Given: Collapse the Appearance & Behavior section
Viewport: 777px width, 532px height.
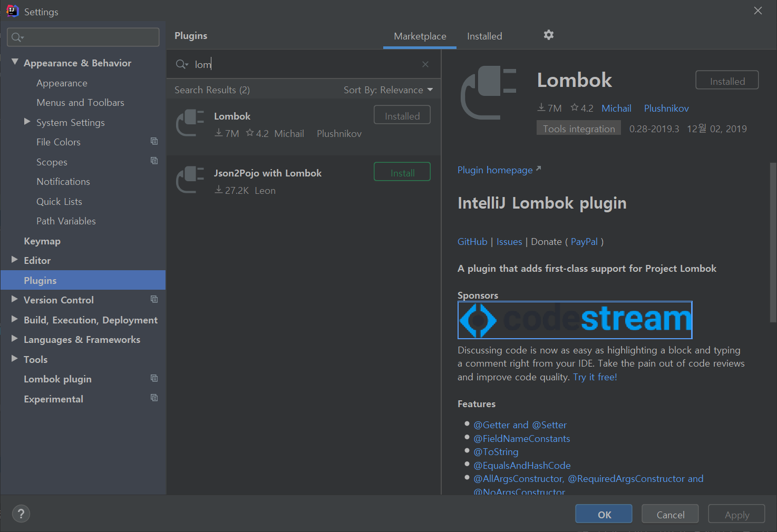Looking at the screenshot, I should coord(15,62).
